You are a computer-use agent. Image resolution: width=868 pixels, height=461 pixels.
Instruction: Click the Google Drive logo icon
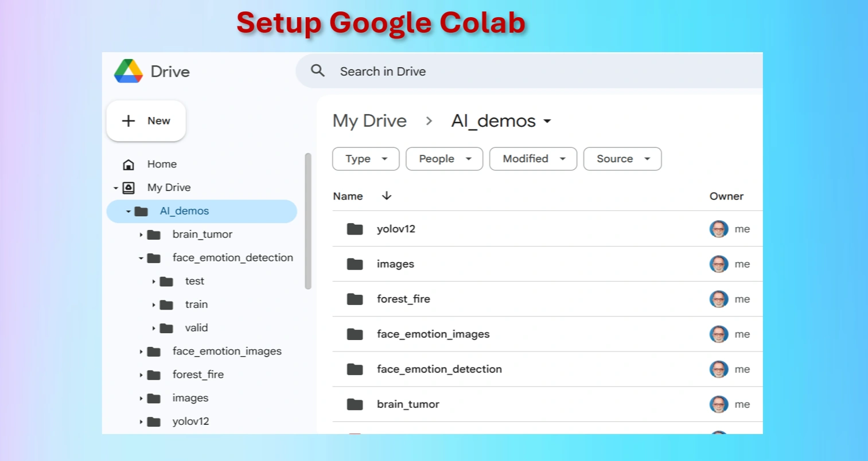129,71
